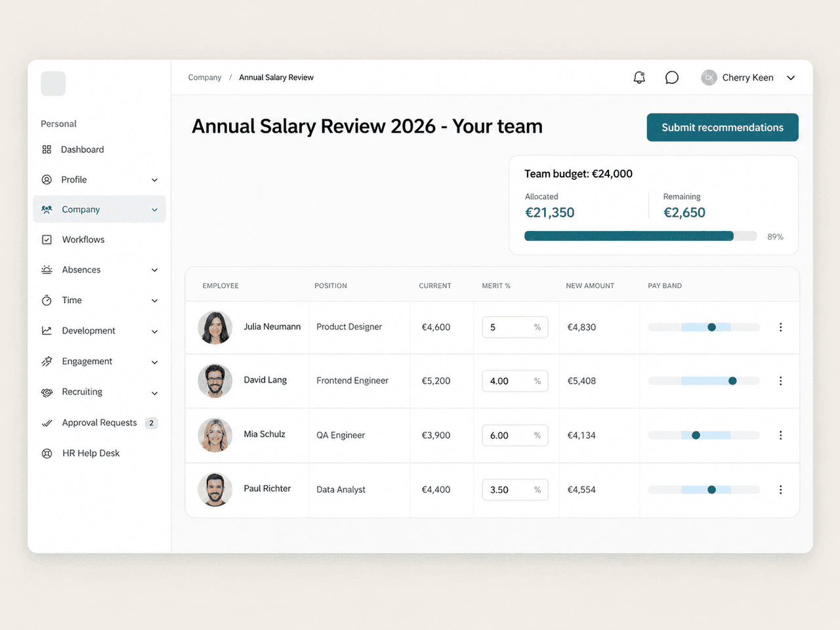
Task: Click the Recruiting handshake icon
Action: pos(47,392)
